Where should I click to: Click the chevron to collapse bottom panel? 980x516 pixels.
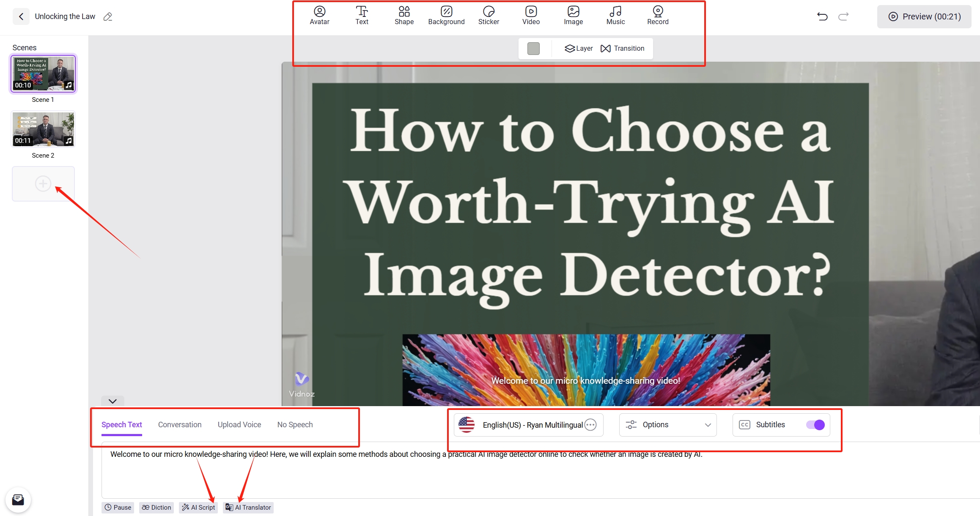113,401
